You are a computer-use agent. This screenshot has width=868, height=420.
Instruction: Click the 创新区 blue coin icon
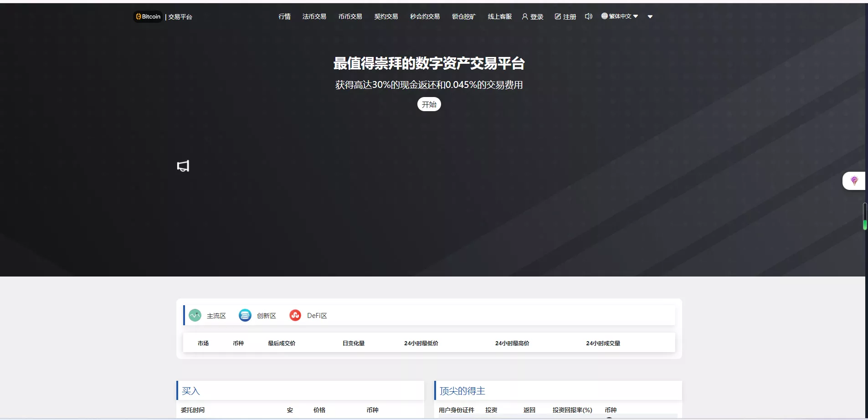pos(245,315)
